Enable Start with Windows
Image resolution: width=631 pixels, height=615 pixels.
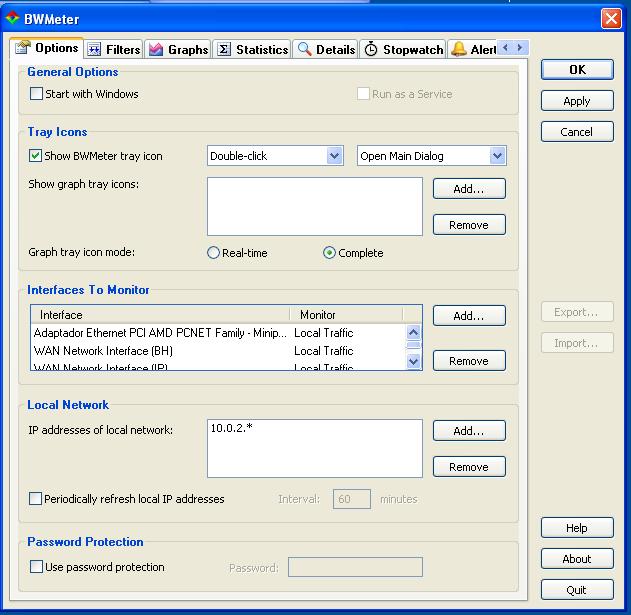coord(36,94)
